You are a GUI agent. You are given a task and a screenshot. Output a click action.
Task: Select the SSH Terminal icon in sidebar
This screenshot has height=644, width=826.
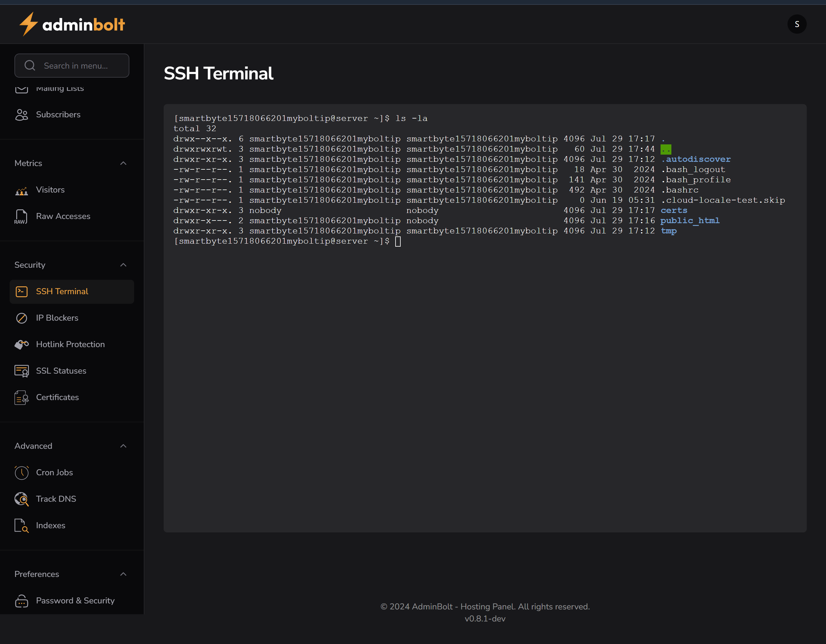click(22, 291)
